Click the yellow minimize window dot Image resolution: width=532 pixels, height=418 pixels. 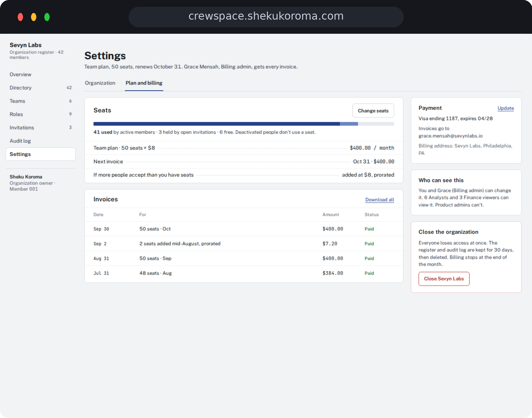(x=34, y=17)
